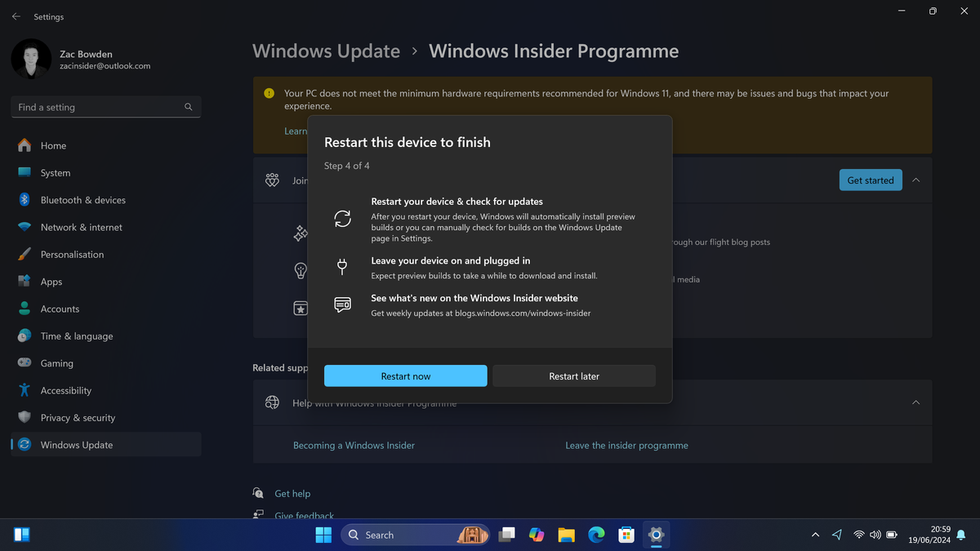Collapse the Get started section chevron

coord(916,180)
